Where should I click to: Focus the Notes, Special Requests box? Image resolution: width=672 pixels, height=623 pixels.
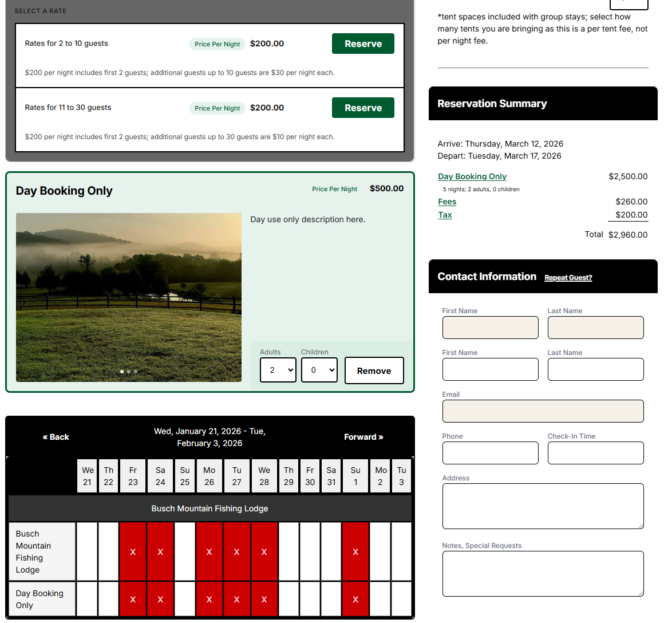coord(542,573)
